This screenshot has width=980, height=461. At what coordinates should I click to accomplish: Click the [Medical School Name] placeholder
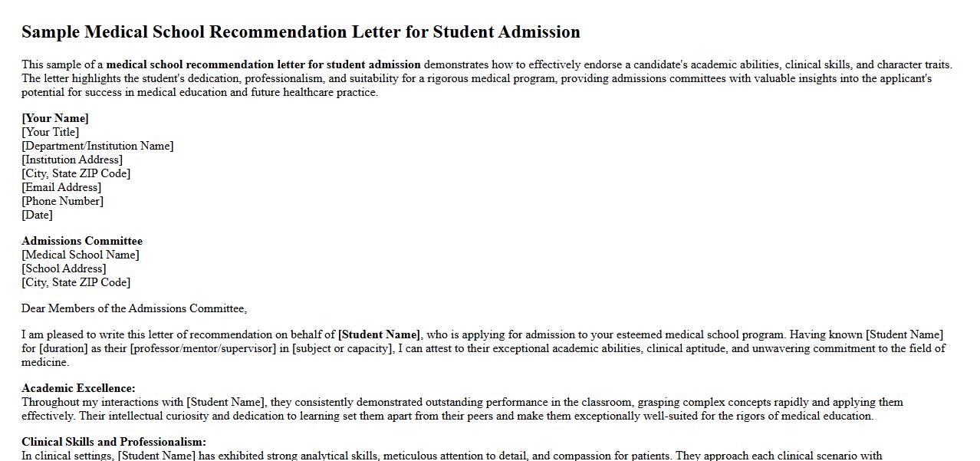click(x=81, y=255)
